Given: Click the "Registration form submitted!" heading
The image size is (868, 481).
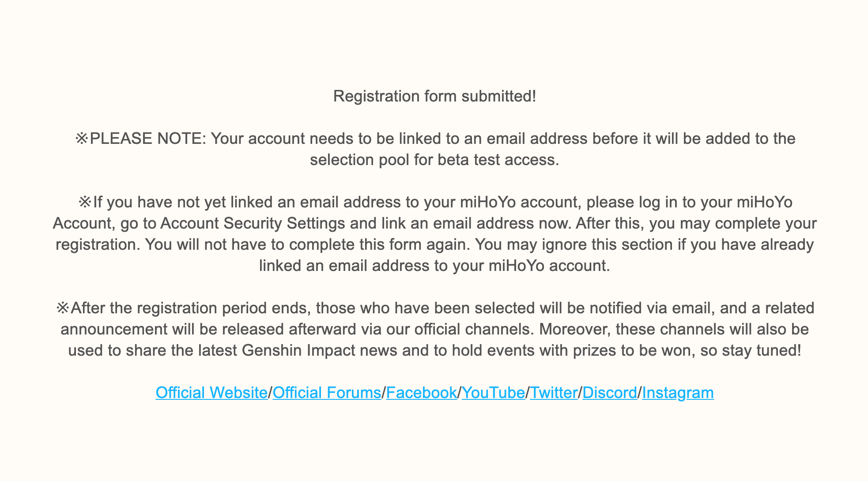Looking at the screenshot, I should pyautogui.click(x=434, y=96).
